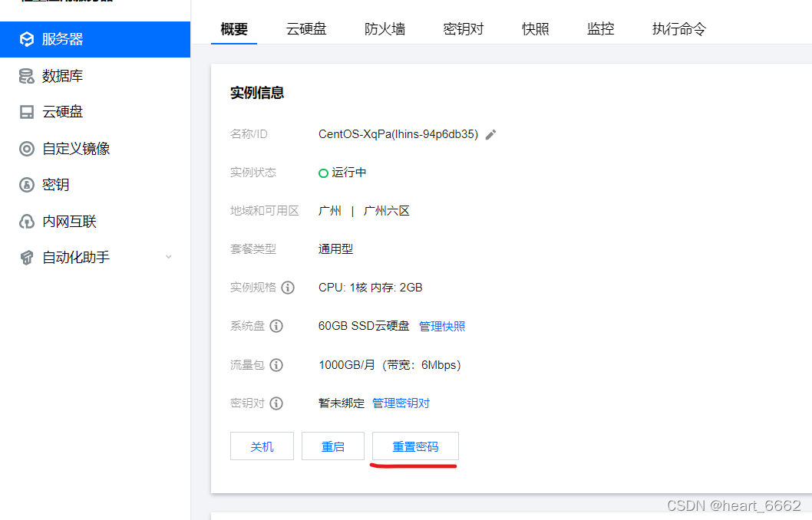Expand the 自动化助手 submenu chevron

tap(168, 257)
